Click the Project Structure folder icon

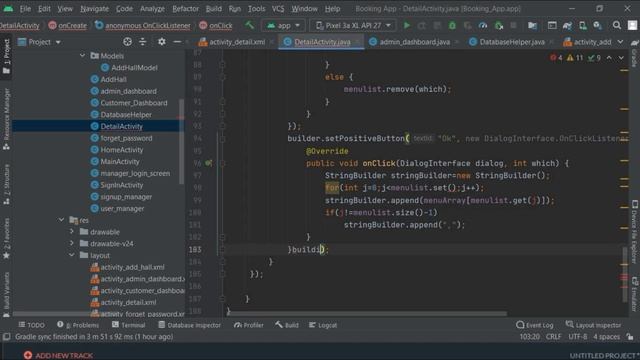coord(532,25)
